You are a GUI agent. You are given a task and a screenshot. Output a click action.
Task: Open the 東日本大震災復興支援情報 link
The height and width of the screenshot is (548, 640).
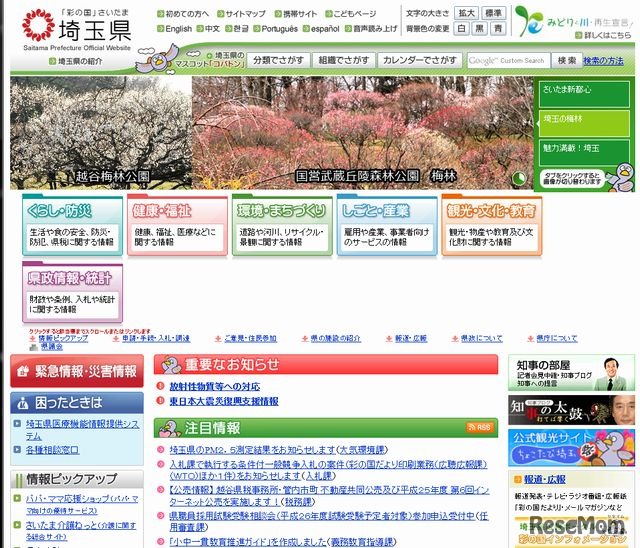224,401
